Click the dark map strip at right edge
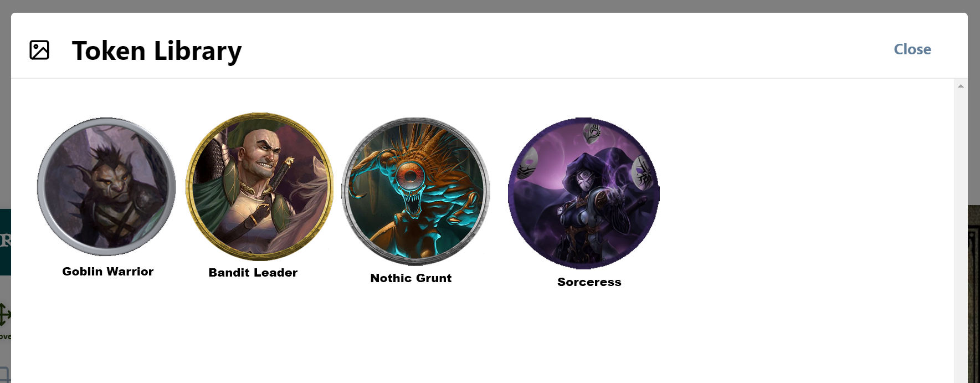 coord(974,294)
